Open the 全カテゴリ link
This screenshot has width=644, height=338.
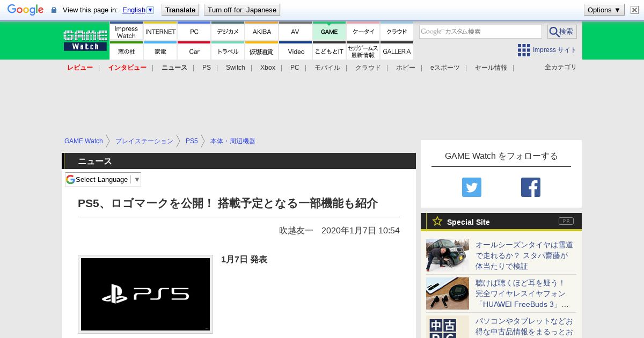tap(560, 67)
